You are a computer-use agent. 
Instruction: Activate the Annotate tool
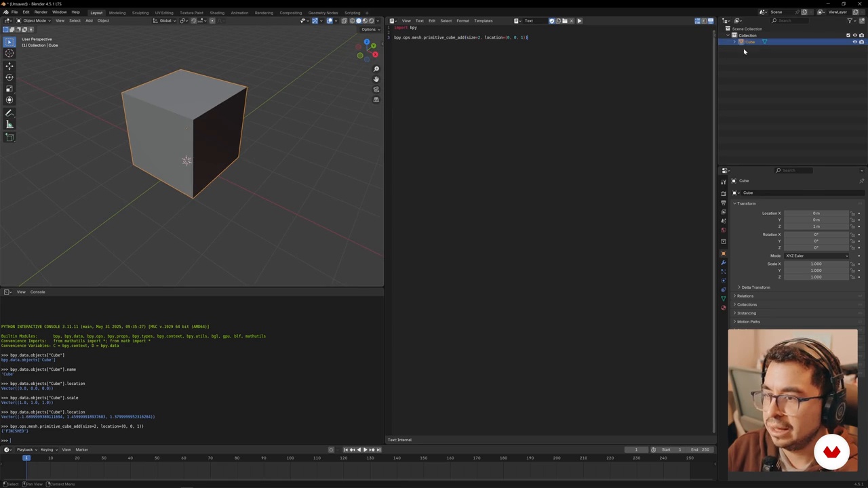[9, 113]
